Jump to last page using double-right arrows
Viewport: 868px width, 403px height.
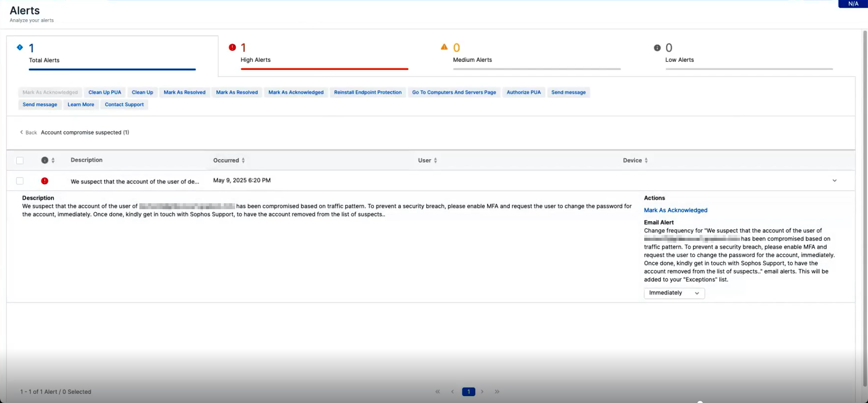[x=497, y=392]
